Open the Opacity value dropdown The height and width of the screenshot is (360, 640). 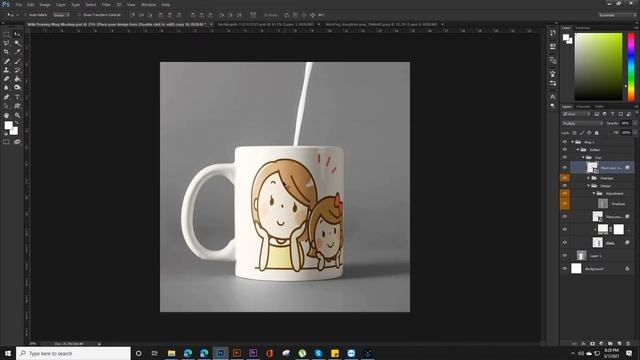click(634, 123)
